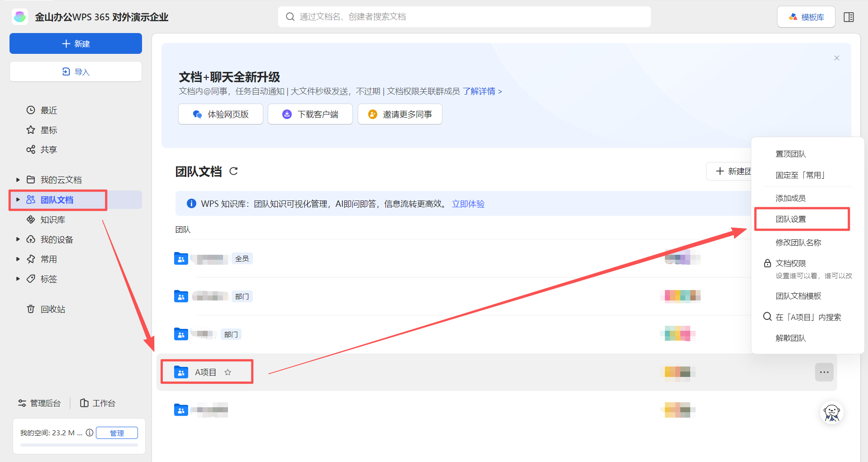Click 邀请更多同事 button

tap(400, 114)
